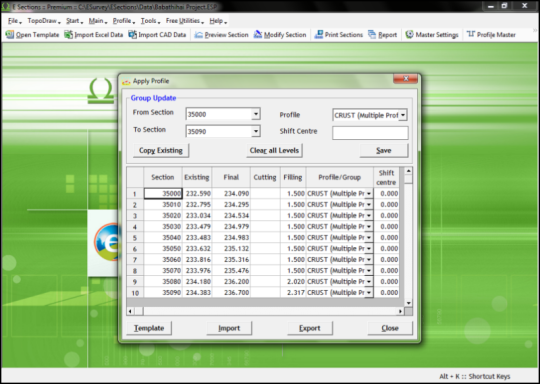Select the Final level cell 234.295
This screenshot has height=384, width=540.
coord(231,205)
